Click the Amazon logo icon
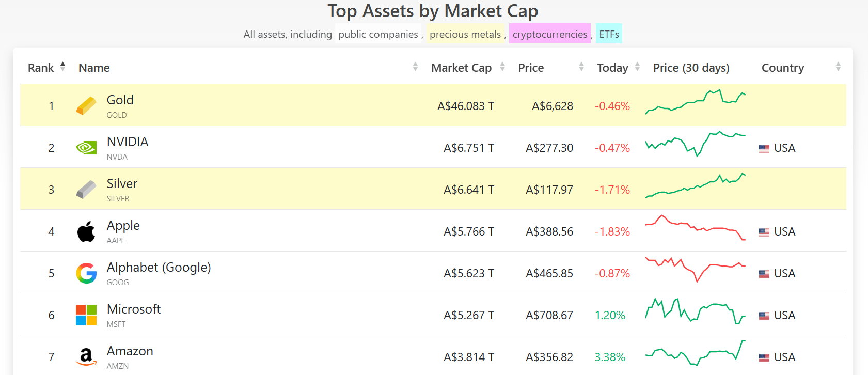 [86, 356]
